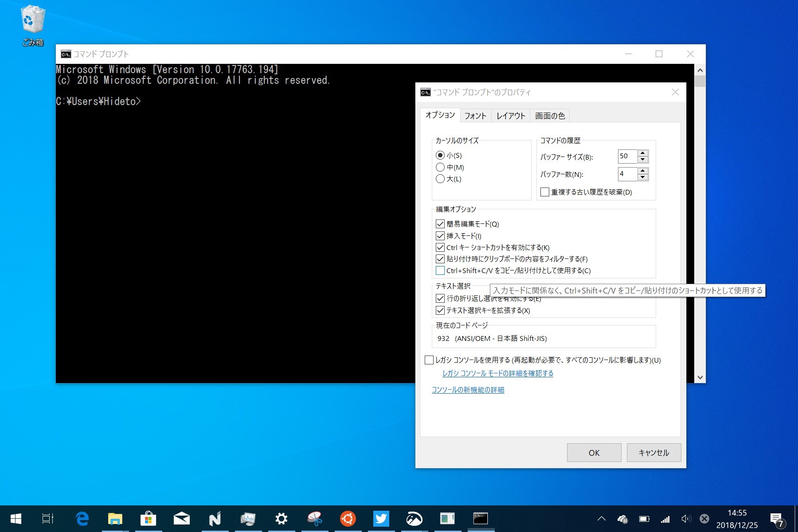Increase バッファー数 with the up arrow
The image size is (798, 532).
pos(643,171)
